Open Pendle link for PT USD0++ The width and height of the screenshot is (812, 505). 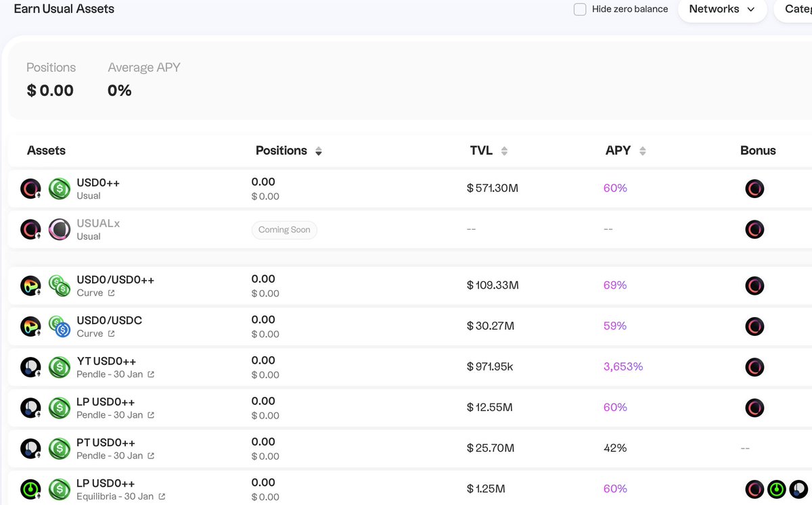pos(151,456)
